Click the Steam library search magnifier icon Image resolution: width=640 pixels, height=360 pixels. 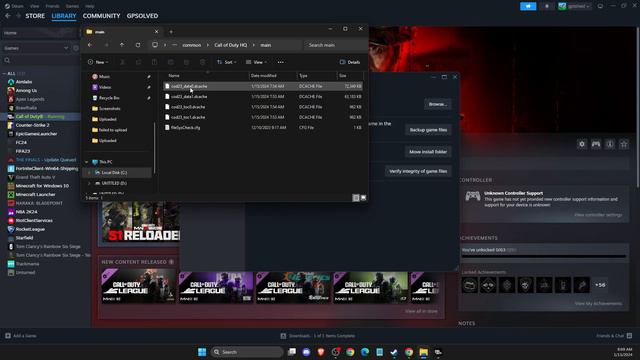7,60
